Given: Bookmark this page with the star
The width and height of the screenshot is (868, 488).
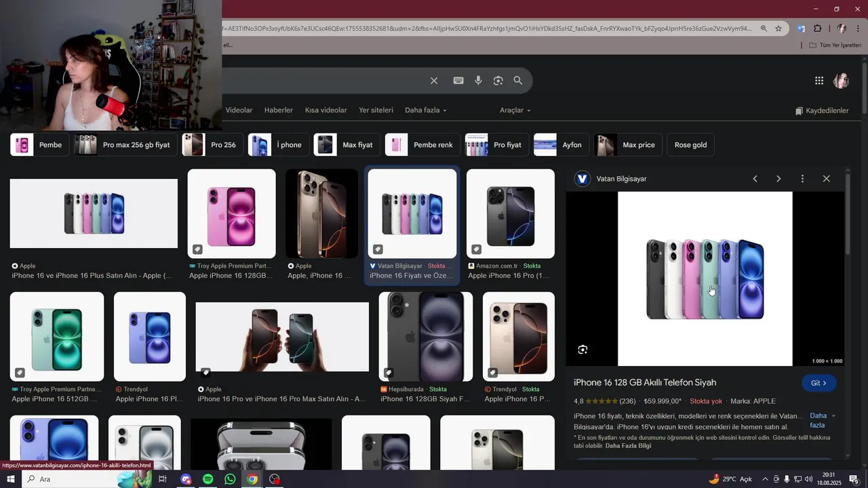Looking at the screenshot, I should (778, 28).
